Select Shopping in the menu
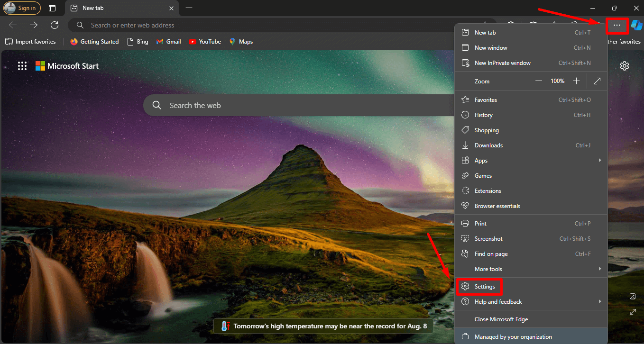 point(531,130)
